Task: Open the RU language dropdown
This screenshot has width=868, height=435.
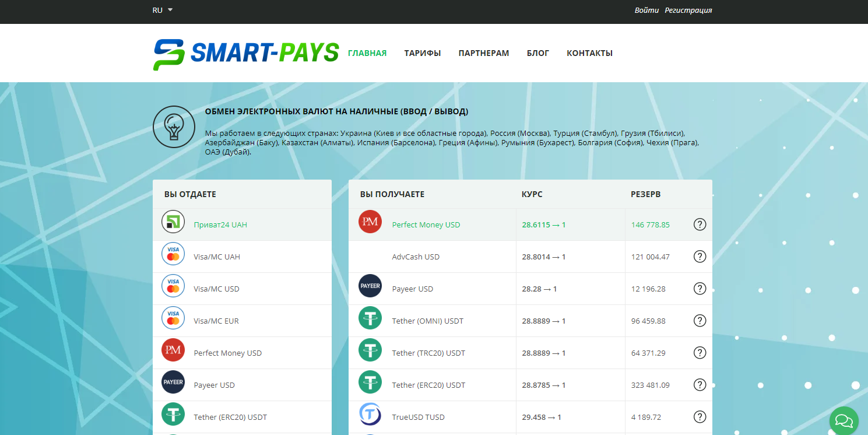Action: [163, 10]
